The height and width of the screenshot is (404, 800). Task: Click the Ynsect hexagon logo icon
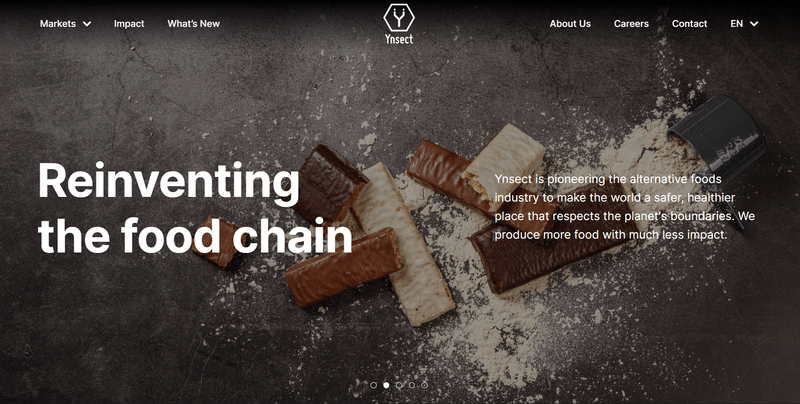click(x=399, y=17)
